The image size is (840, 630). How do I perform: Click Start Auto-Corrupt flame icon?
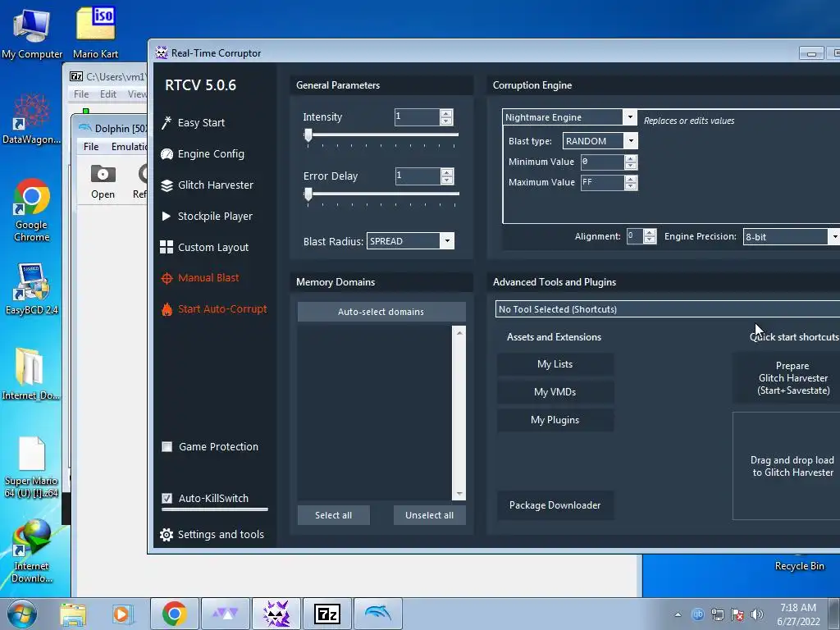tap(167, 309)
